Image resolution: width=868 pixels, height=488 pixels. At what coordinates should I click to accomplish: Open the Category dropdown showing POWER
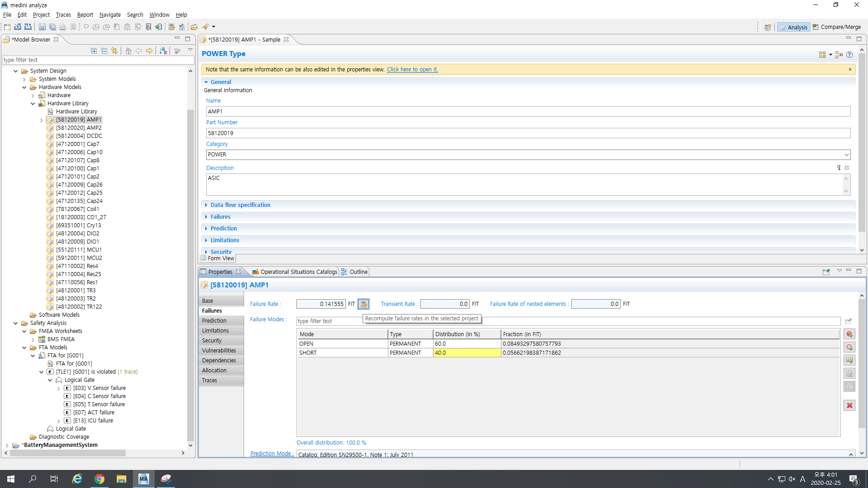[846, 155]
